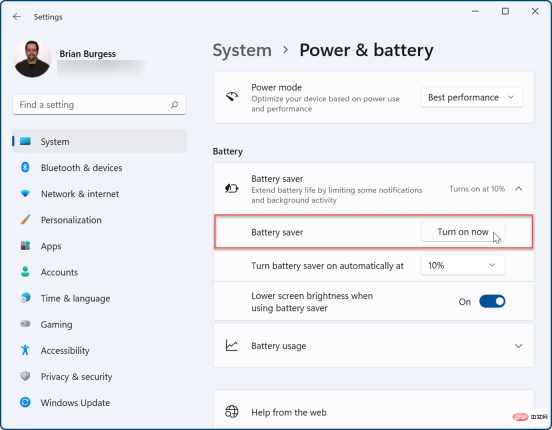Click the Find a setting search box
This screenshot has height=430, width=552.
(x=99, y=105)
